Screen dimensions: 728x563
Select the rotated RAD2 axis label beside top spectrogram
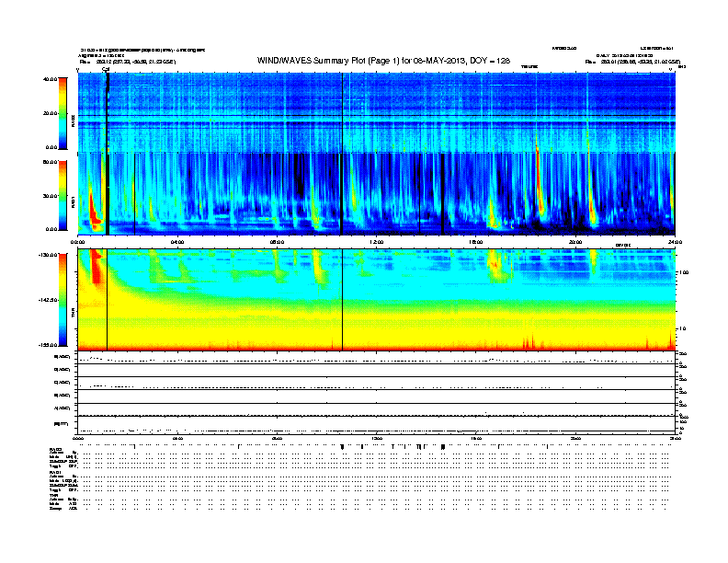(x=73, y=121)
